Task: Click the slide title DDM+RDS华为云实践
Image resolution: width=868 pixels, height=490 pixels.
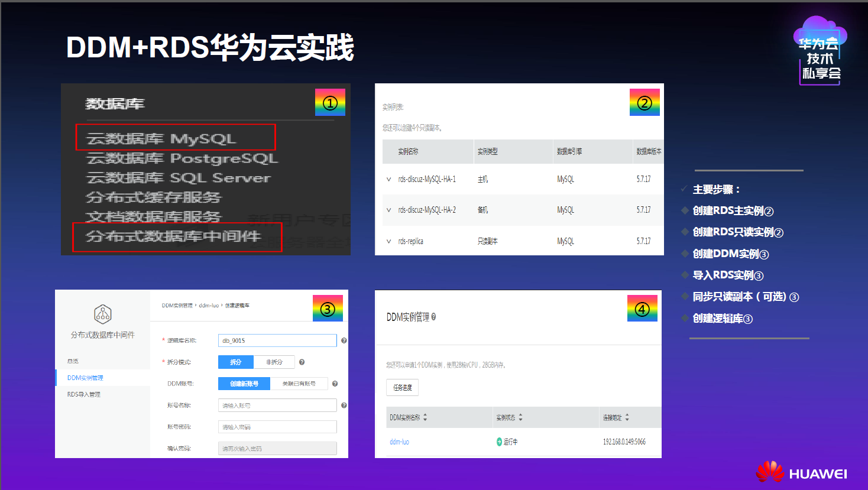Action: tap(210, 47)
